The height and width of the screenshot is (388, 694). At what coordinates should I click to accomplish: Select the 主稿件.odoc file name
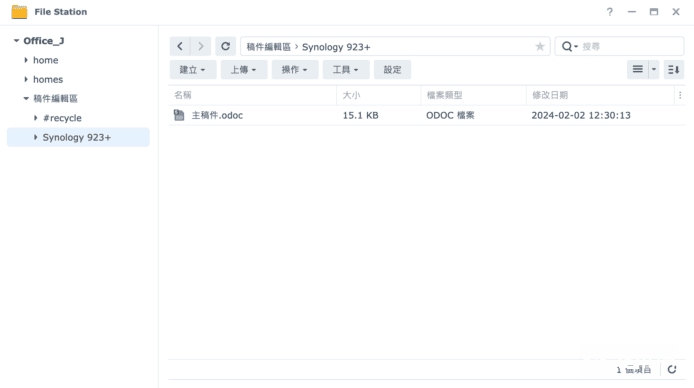pyautogui.click(x=217, y=115)
